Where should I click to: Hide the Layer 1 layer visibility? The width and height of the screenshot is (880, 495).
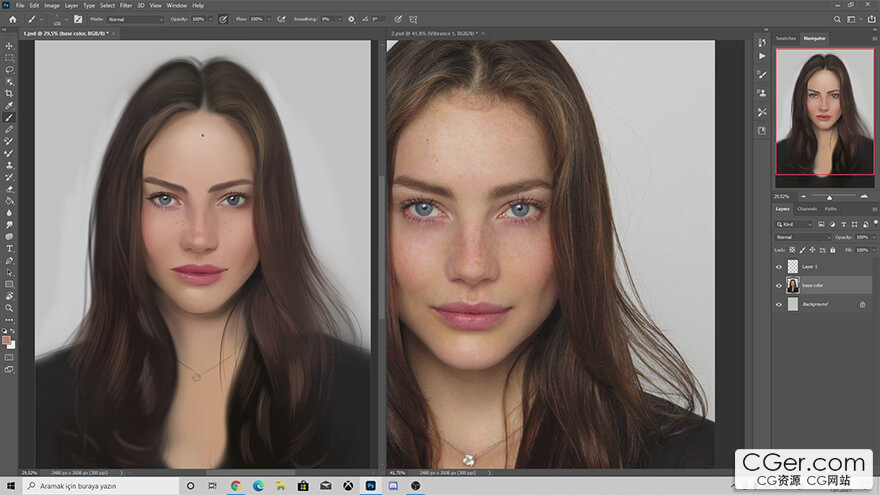(779, 267)
